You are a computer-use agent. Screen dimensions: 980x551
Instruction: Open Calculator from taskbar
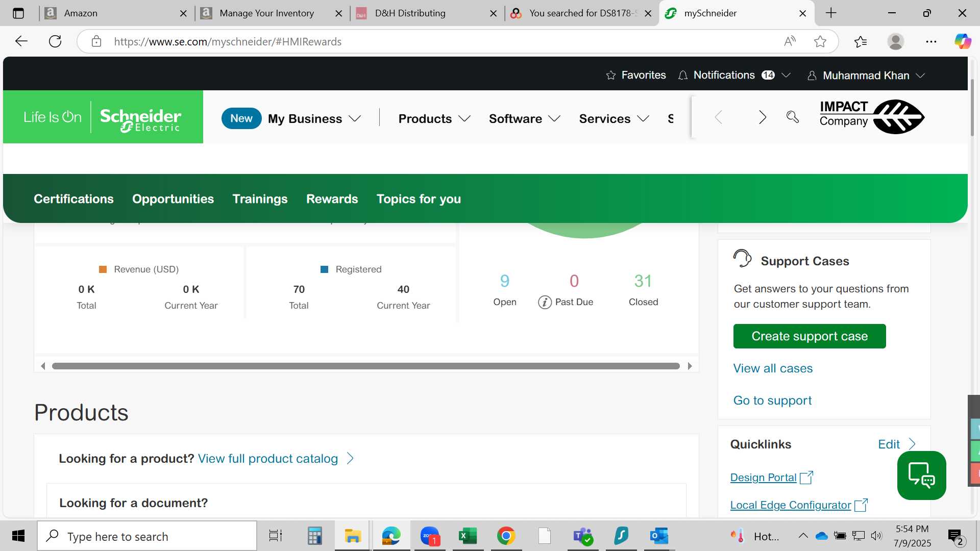pyautogui.click(x=314, y=536)
